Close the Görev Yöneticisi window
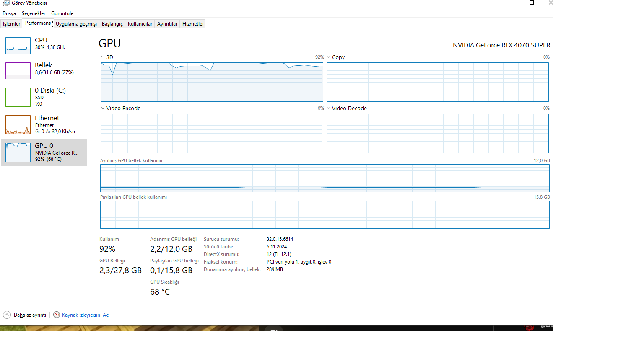The height and width of the screenshot is (362, 644). point(551,3)
